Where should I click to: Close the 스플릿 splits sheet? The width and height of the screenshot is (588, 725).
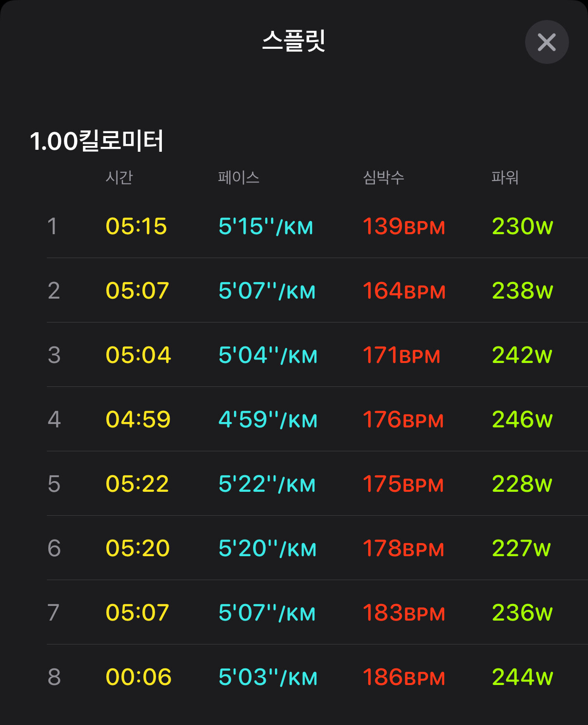click(x=547, y=42)
